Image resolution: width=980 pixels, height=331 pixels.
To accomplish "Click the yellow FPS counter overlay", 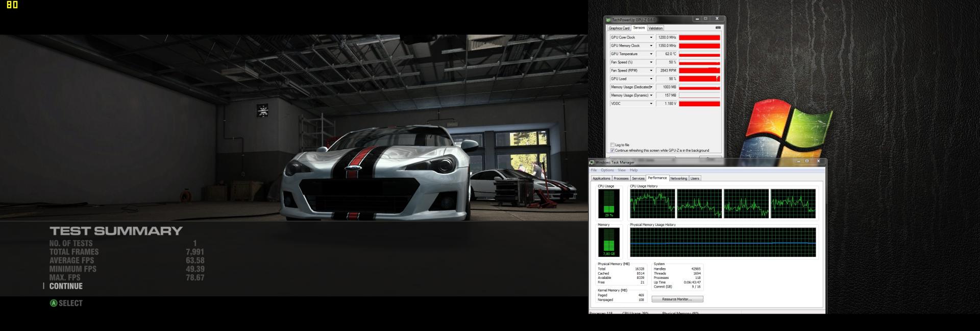I will pyautogui.click(x=12, y=5).
